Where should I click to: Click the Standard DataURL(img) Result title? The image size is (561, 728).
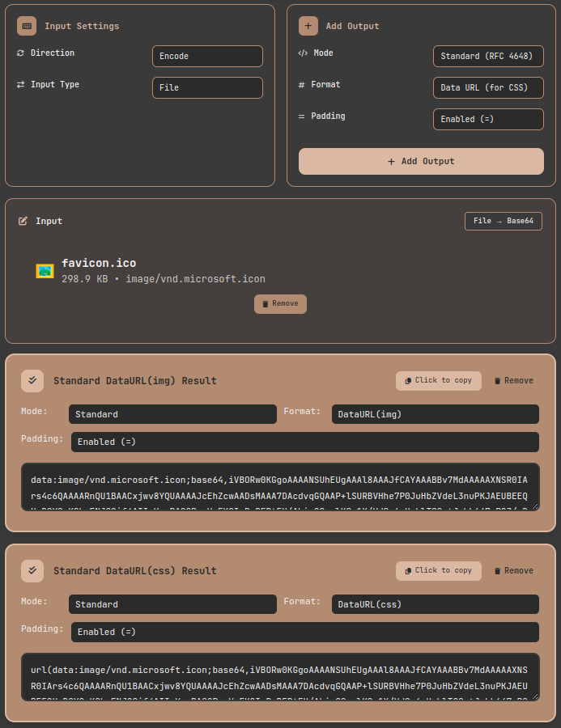point(135,381)
